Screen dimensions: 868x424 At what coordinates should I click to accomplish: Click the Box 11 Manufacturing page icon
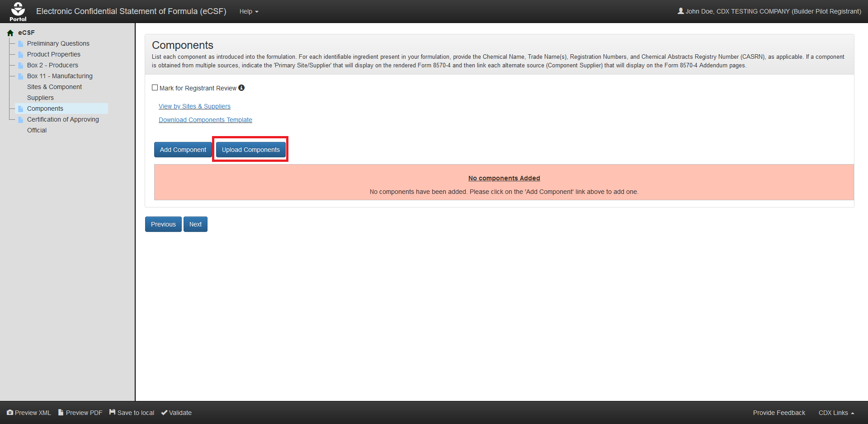click(21, 76)
